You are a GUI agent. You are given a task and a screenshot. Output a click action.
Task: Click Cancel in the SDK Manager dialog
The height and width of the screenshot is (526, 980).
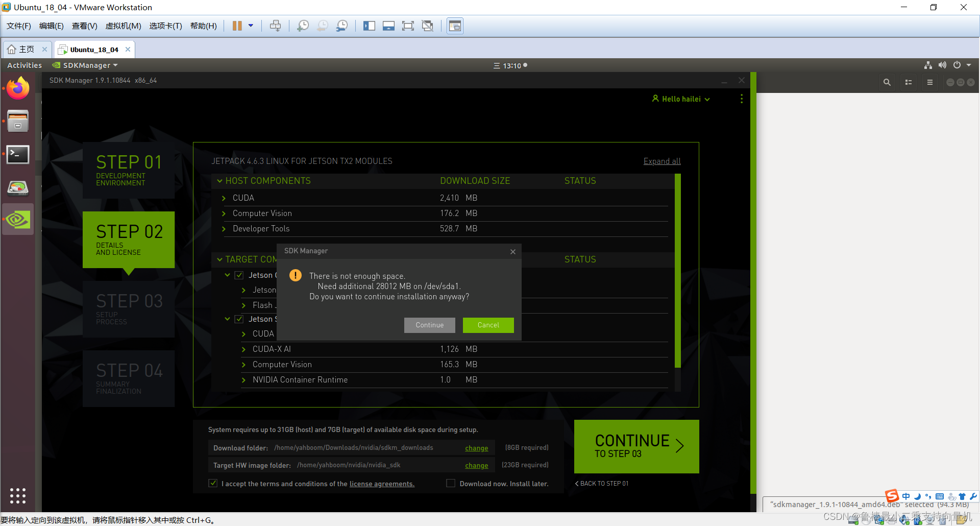pos(488,325)
